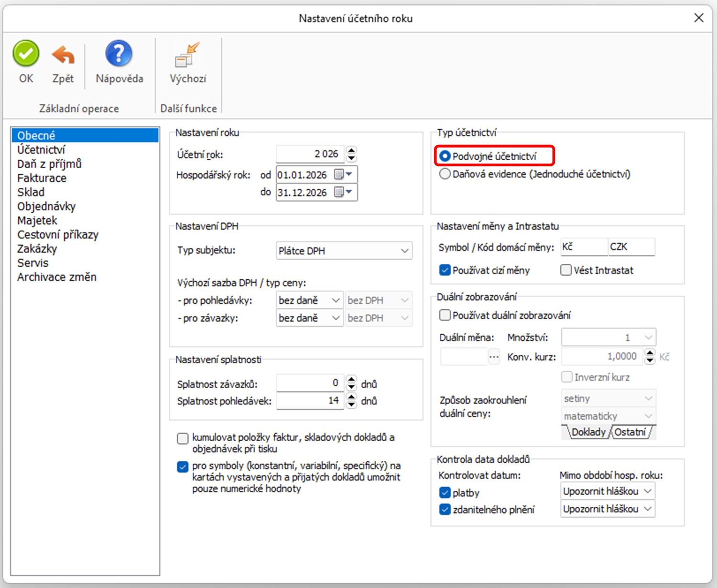Viewport: 717px width, 588px height.
Task: Click the domestic currency symbol Kč field
Action: point(583,247)
